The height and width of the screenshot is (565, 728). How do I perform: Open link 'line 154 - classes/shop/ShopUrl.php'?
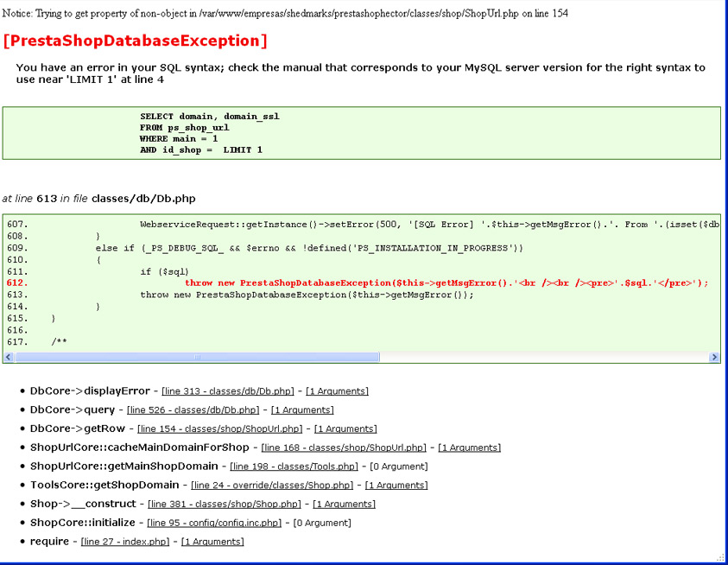coord(219,429)
